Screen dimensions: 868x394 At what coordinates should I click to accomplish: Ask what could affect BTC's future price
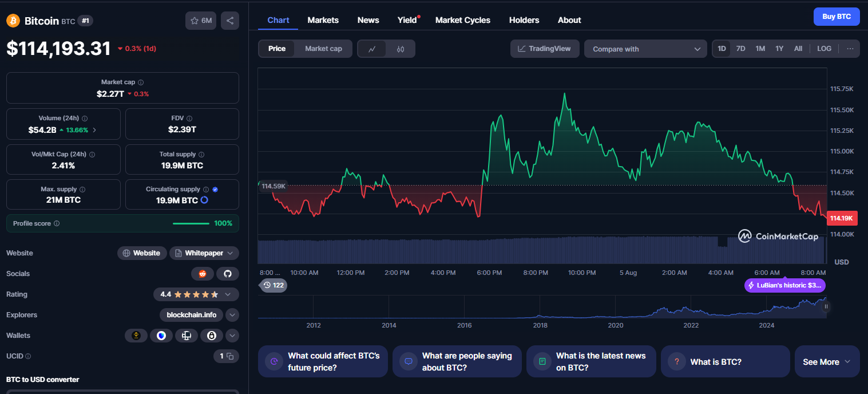tap(323, 361)
